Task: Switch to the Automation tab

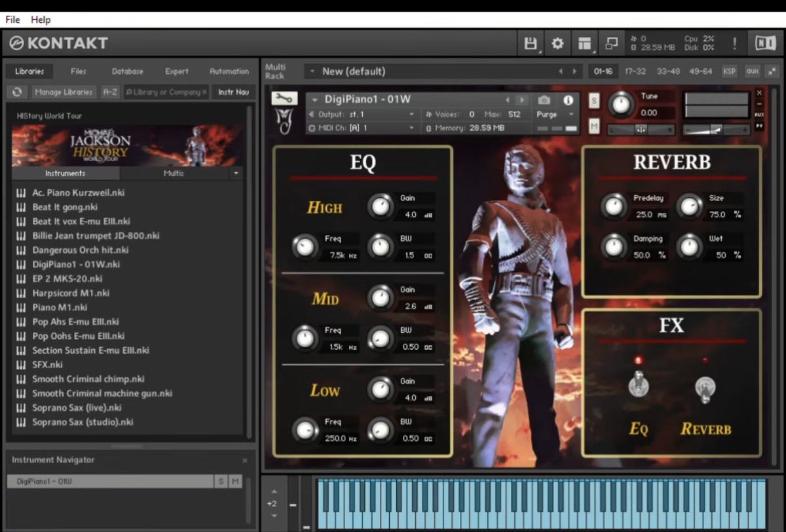Action: (229, 71)
